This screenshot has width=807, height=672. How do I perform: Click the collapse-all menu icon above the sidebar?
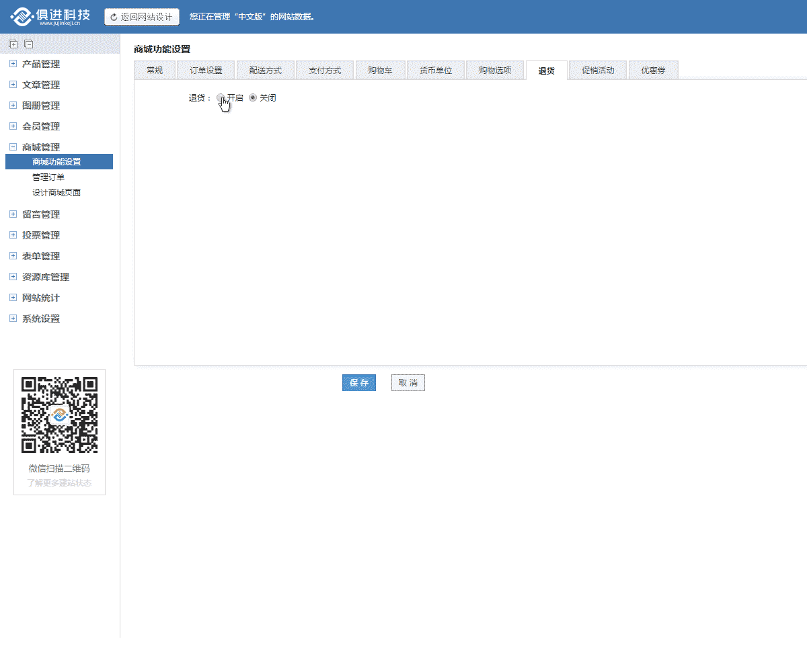28,44
